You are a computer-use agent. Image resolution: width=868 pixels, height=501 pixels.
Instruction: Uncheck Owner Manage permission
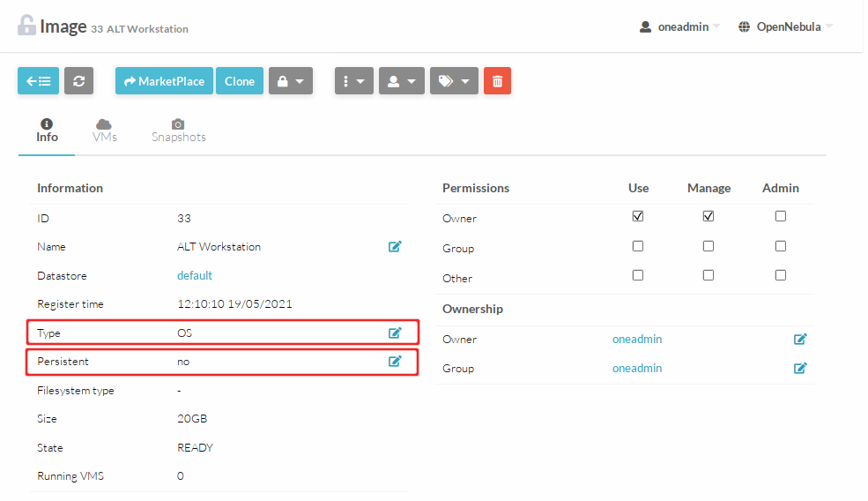click(x=708, y=216)
